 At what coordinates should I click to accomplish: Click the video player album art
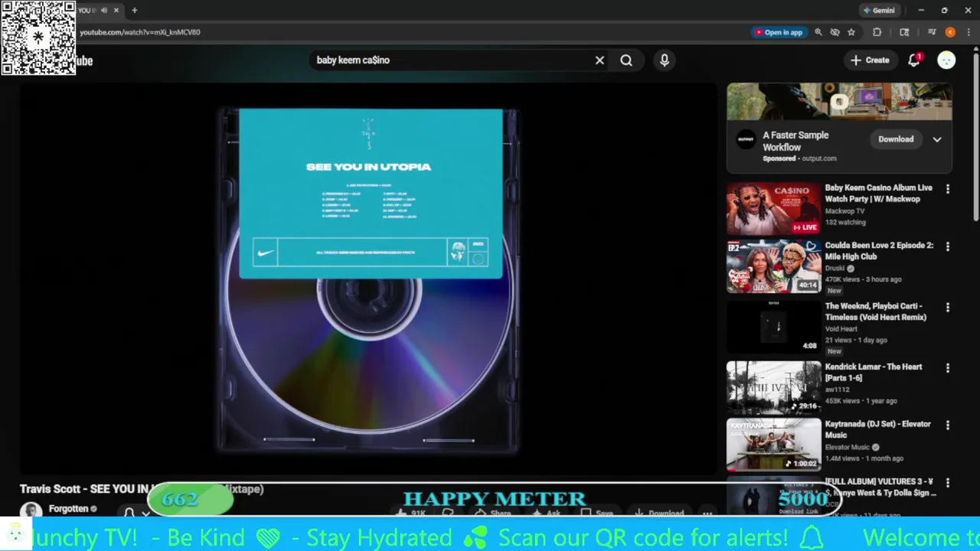(370, 280)
